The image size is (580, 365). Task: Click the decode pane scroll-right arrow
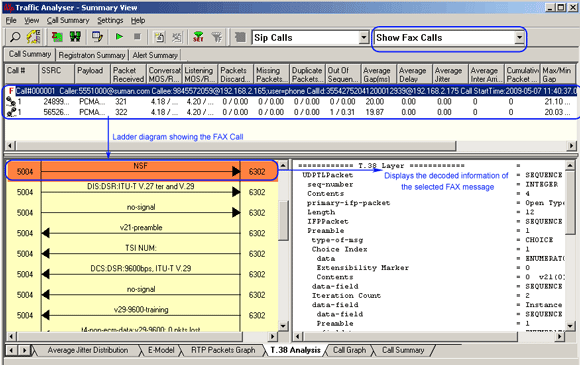(560, 337)
